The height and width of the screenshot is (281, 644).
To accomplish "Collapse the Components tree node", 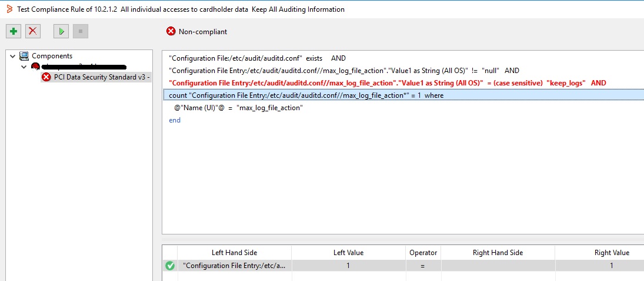I will [12, 56].
